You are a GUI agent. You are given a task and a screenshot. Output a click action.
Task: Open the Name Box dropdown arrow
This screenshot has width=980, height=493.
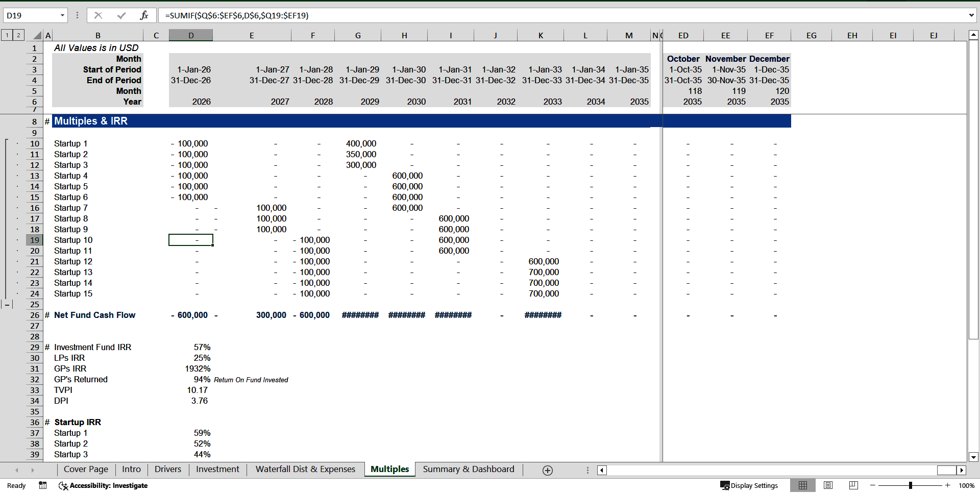(62, 15)
